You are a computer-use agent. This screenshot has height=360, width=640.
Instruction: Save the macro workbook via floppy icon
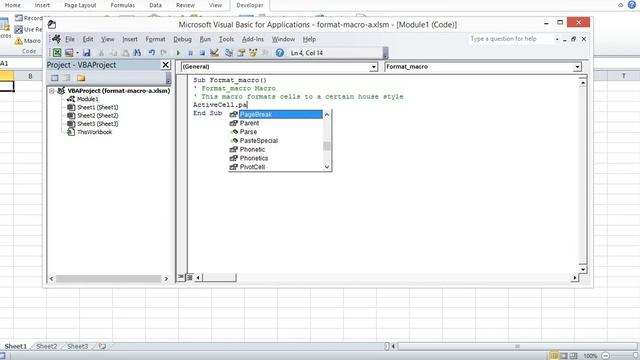tap(87, 53)
